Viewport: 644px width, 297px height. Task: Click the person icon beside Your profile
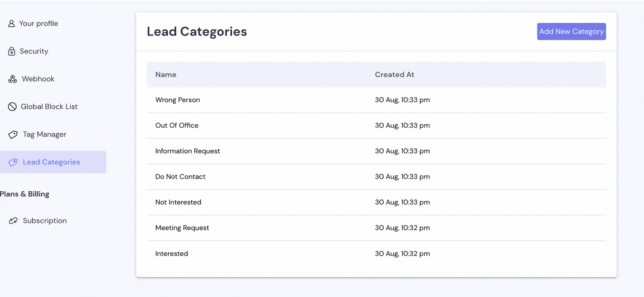12,24
